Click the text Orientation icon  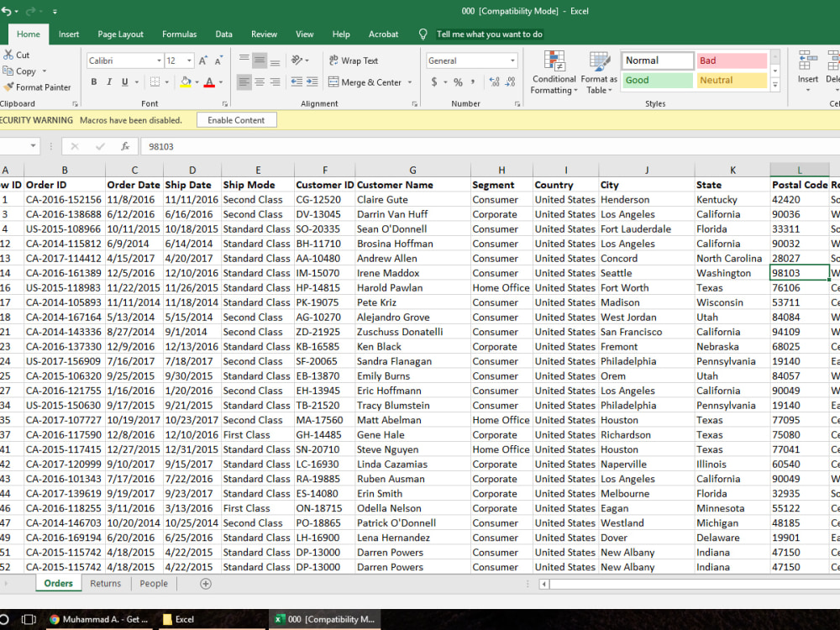click(x=297, y=60)
